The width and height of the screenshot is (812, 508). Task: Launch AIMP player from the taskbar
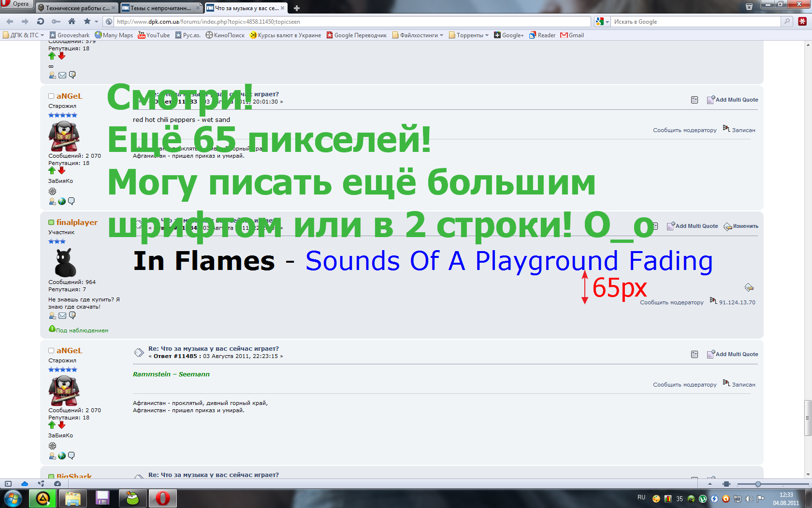(x=43, y=498)
